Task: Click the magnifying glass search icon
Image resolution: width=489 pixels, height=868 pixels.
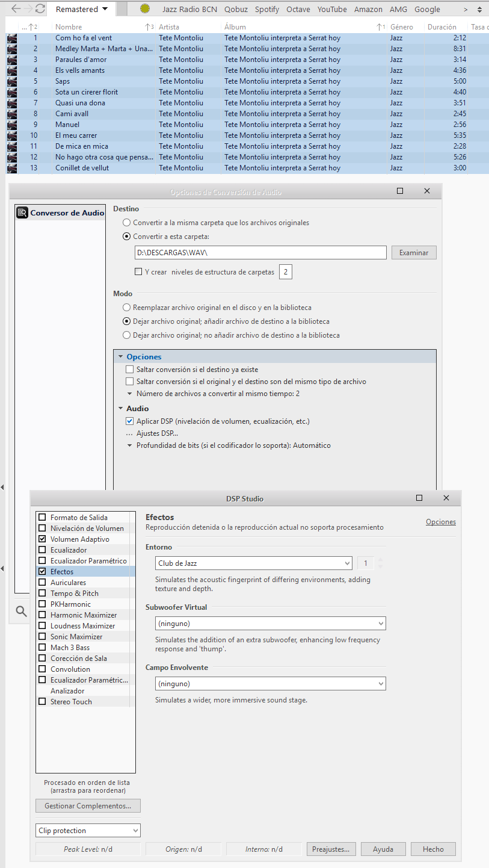Action: [21, 612]
